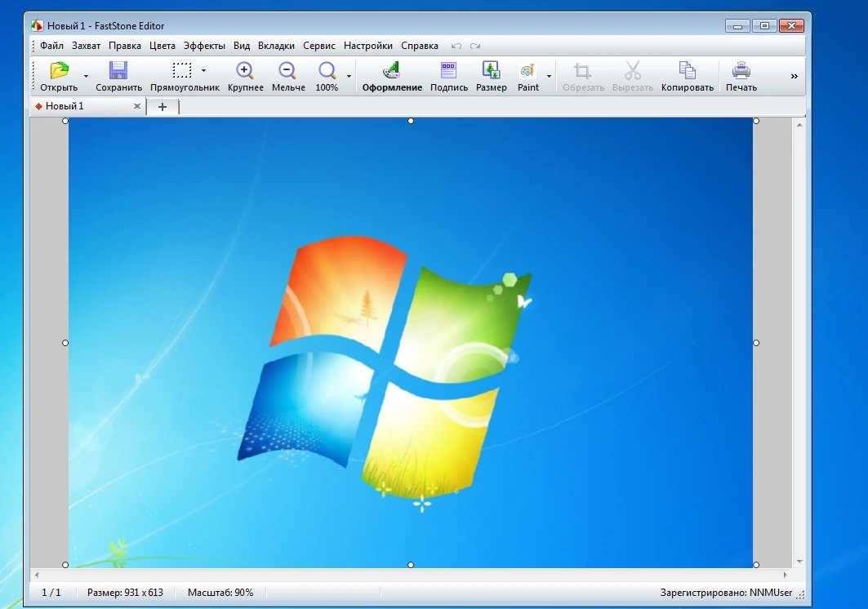Click the left-middle selection handle

[65, 343]
